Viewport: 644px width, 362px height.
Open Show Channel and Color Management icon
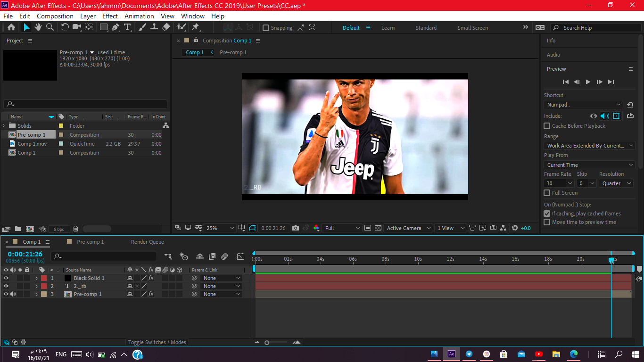[316, 228]
